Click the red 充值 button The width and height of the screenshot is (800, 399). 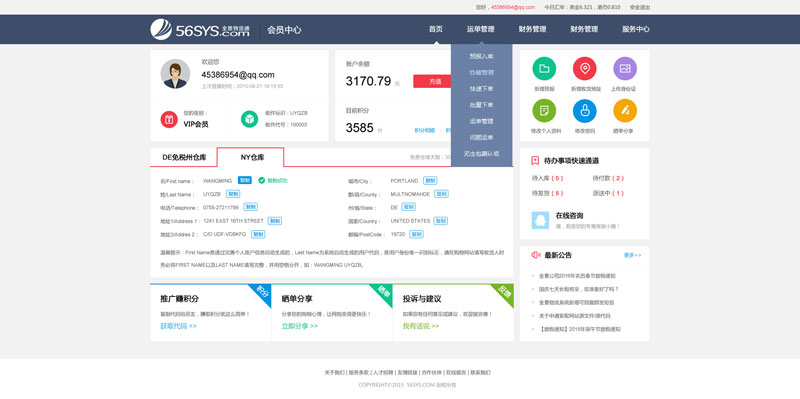433,81
